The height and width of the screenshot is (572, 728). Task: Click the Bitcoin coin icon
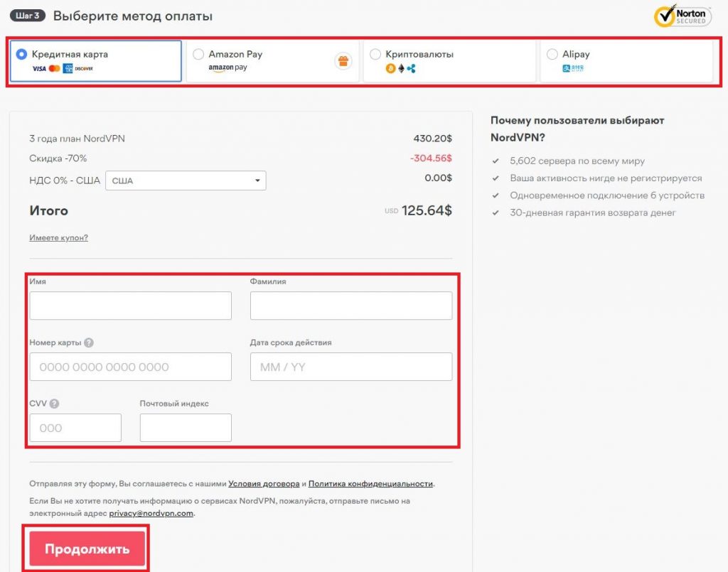coord(390,69)
